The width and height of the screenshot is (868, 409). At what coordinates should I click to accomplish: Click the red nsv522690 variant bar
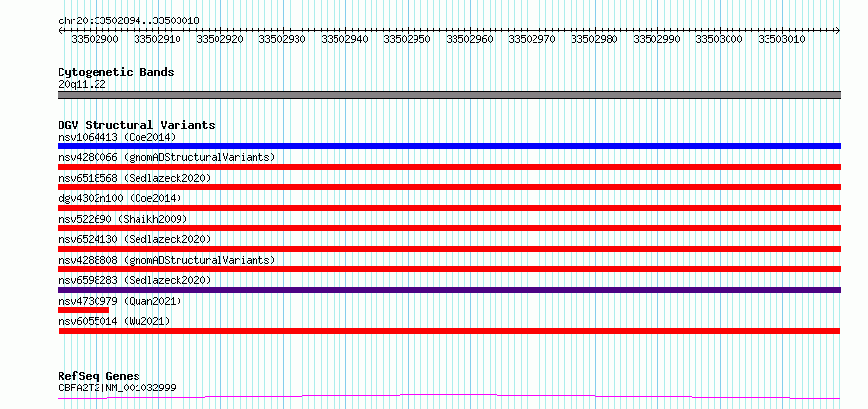tap(449, 228)
